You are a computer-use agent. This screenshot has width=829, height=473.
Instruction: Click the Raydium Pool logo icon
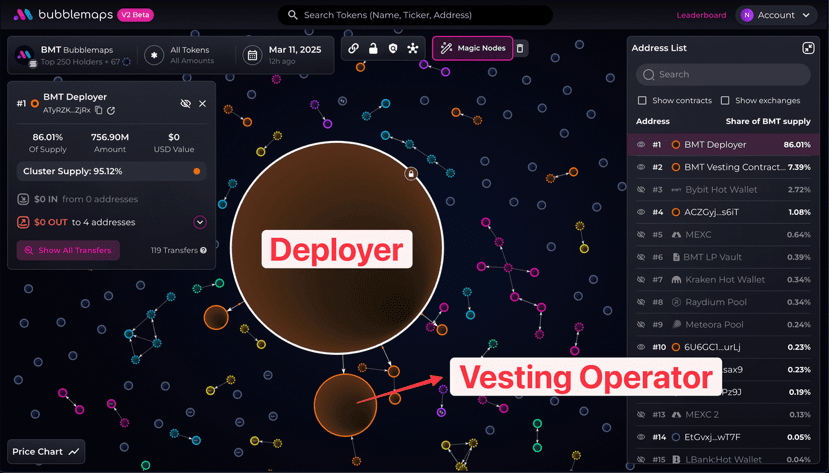676,302
